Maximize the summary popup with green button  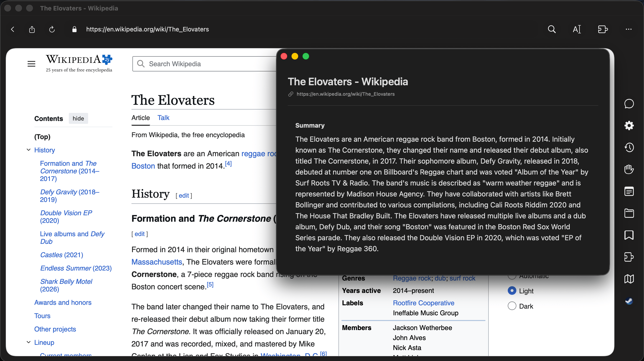[x=306, y=56]
